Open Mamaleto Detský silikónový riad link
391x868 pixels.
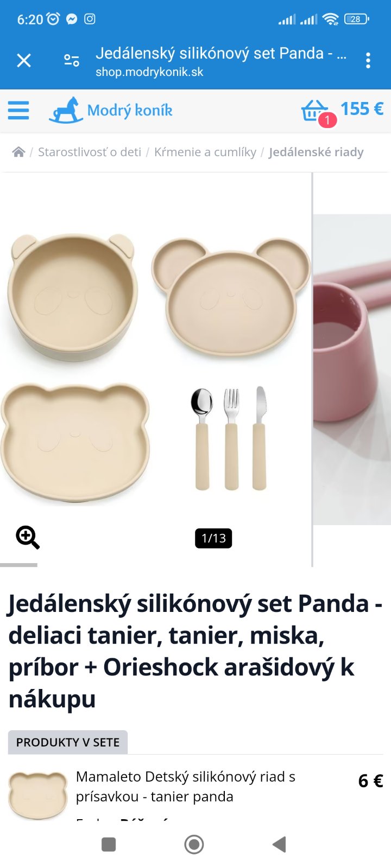[x=186, y=787]
